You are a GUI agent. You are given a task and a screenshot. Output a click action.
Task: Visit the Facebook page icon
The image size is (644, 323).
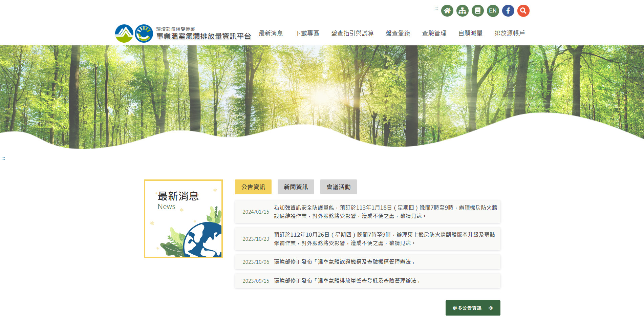(x=508, y=11)
